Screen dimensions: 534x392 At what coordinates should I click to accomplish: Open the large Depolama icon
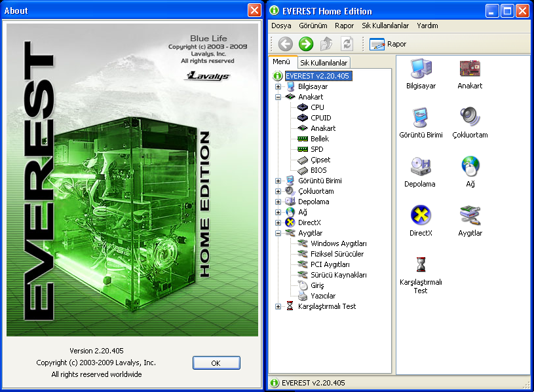[420, 172]
